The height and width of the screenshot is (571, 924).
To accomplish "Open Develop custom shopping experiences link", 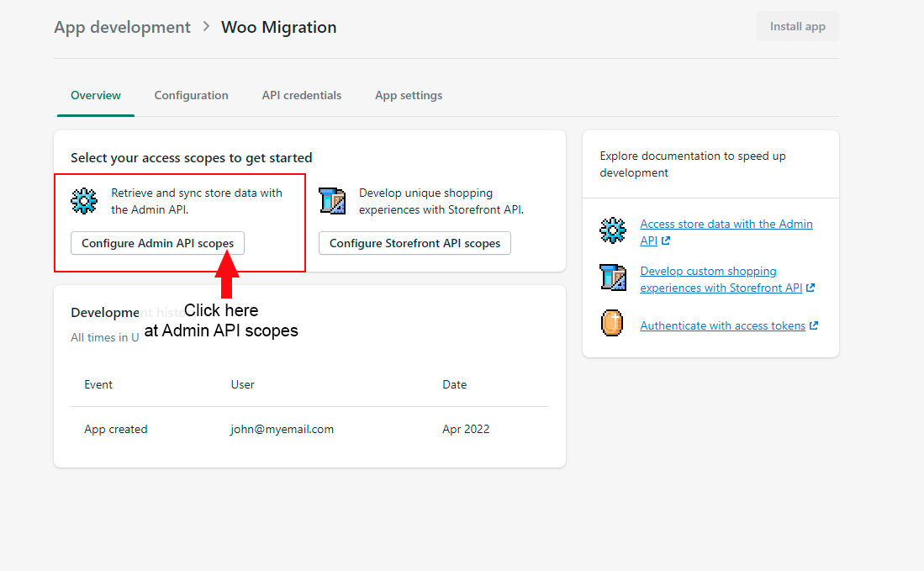I will pyautogui.click(x=708, y=272).
